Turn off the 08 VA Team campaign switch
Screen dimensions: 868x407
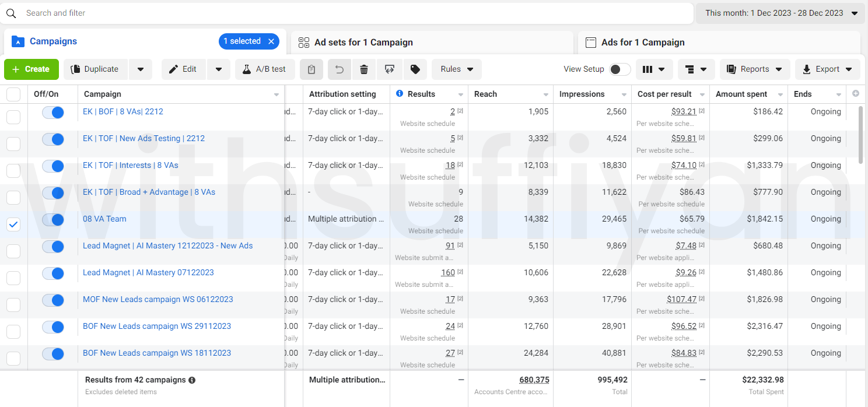tap(53, 220)
